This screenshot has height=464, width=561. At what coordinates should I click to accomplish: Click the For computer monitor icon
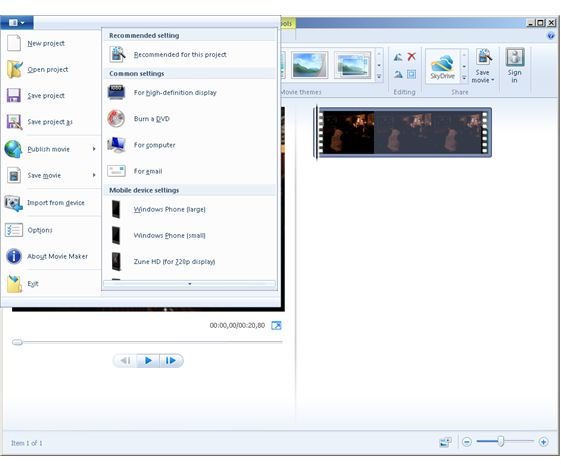pyautogui.click(x=116, y=145)
